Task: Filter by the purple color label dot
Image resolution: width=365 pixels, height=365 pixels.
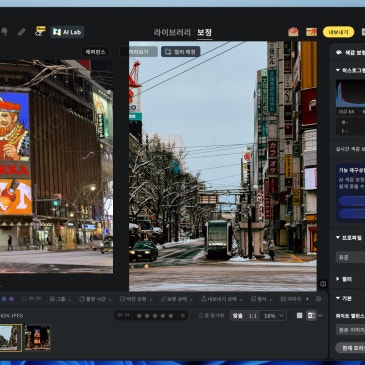Action: tap(11, 299)
